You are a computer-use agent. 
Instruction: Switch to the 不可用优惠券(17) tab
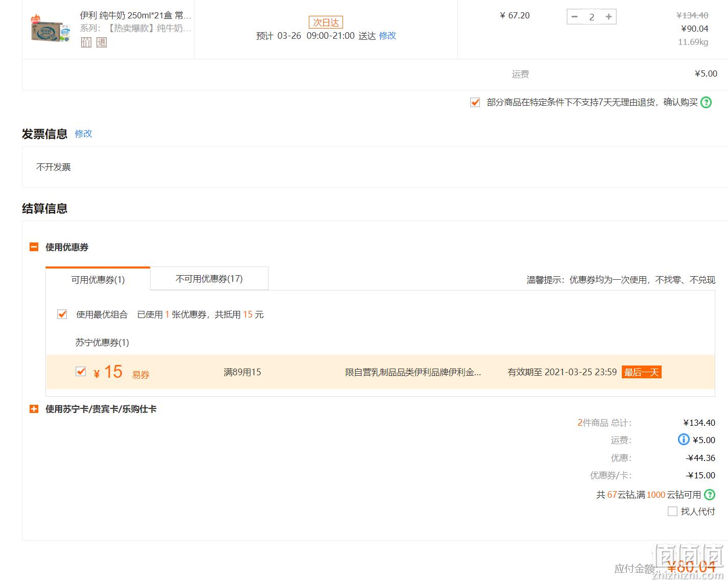click(209, 279)
